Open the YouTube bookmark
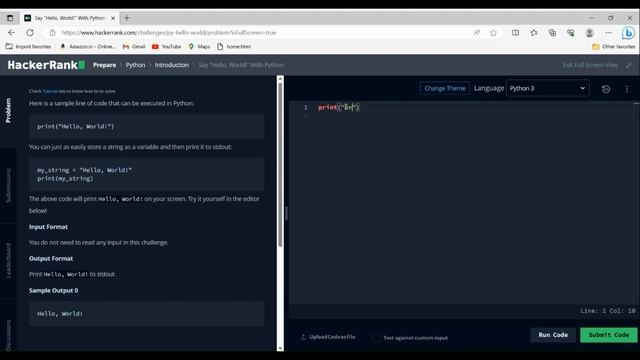 pyautogui.click(x=167, y=47)
